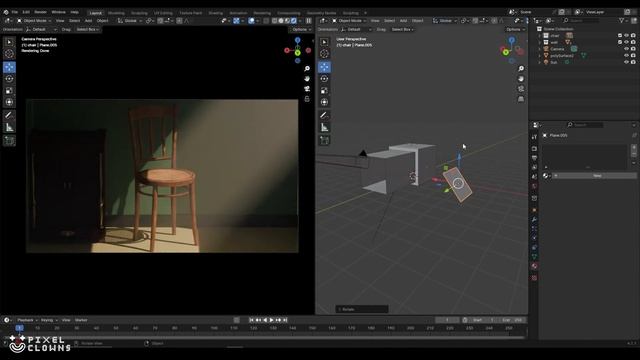Choose the Rotate tool in right viewport

point(324,79)
